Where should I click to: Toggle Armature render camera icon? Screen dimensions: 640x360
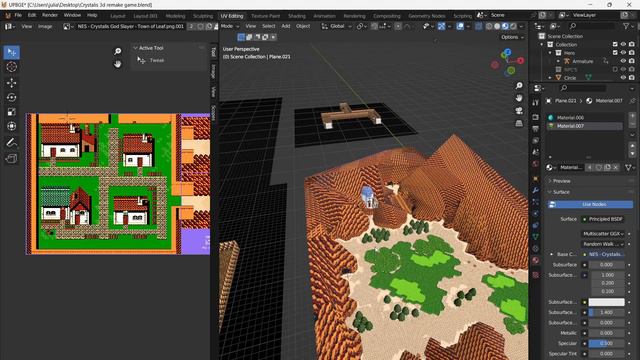632,61
